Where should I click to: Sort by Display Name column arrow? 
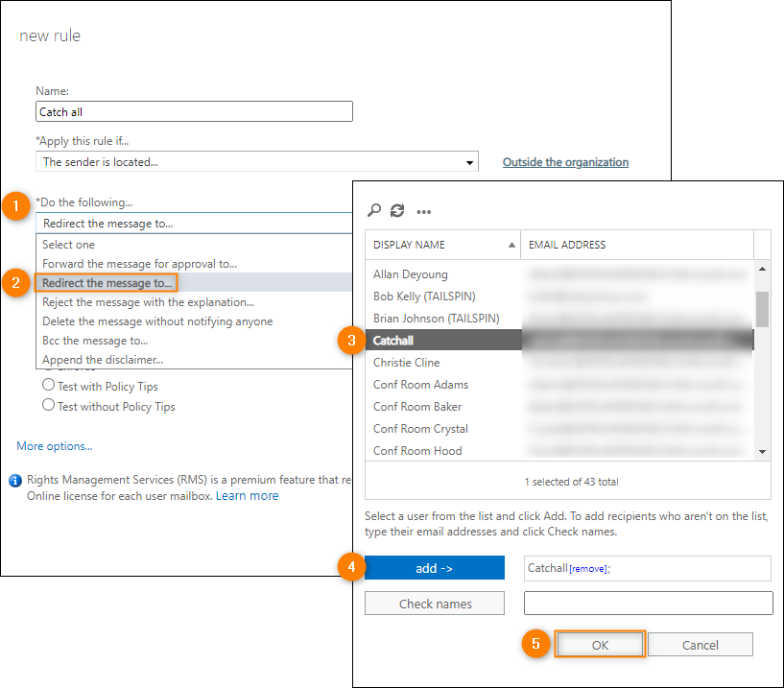[x=511, y=245]
